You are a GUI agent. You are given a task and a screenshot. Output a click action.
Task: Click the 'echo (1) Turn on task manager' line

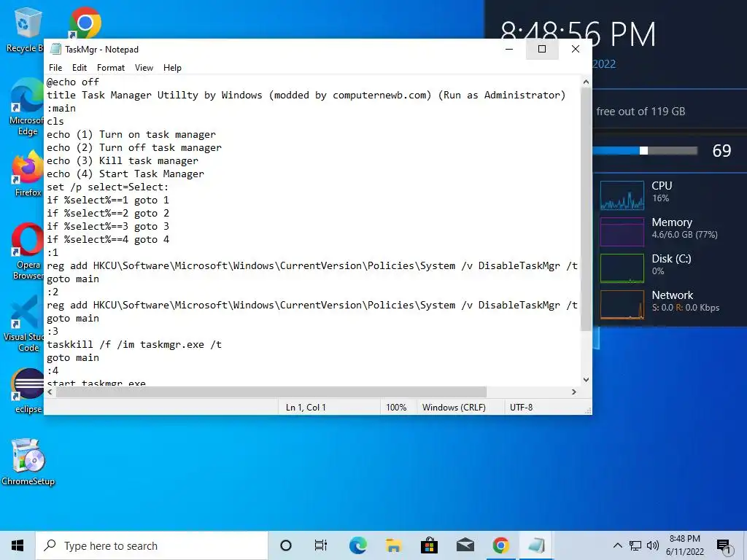pyautogui.click(x=131, y=135)
